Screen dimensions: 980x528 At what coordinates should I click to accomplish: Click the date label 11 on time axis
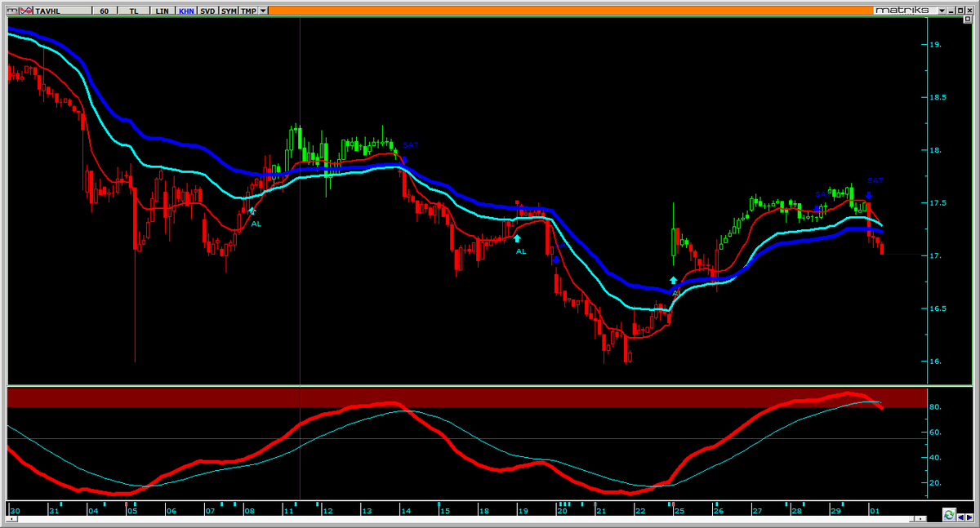point(289,511)
